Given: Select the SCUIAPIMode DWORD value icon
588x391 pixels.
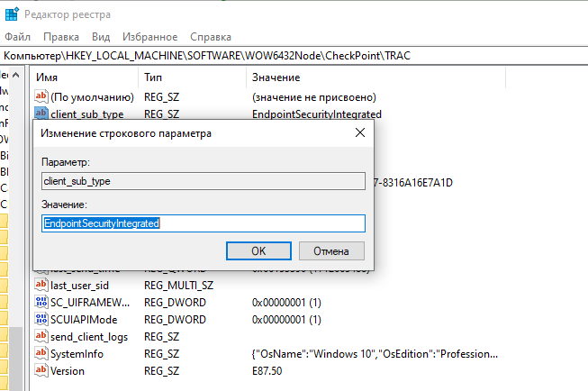Looking at the screenshot, I should (41, 319).
